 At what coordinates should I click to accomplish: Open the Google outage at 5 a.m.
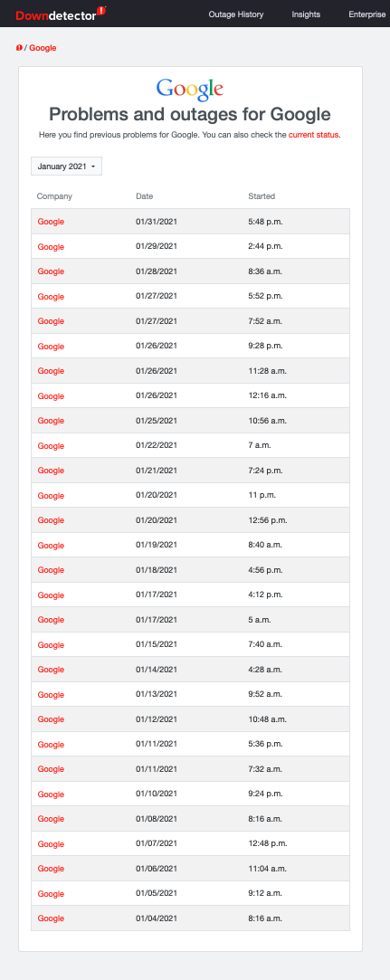51,619
